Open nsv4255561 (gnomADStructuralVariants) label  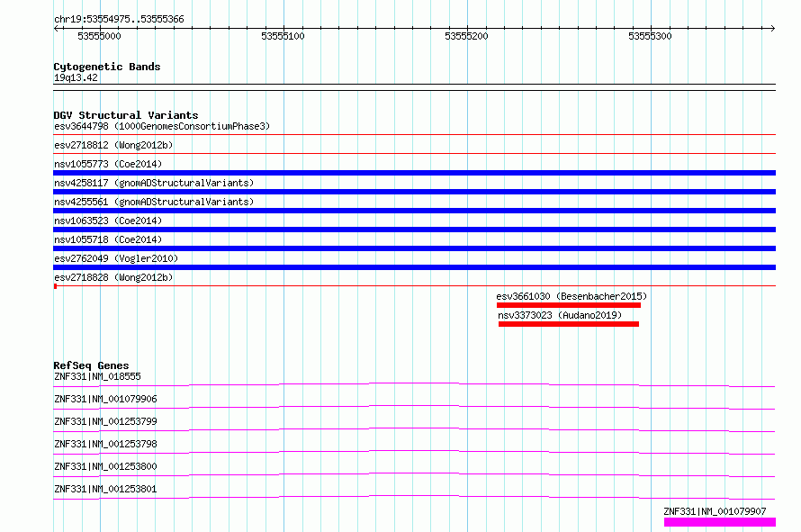[x=154, y=202]
